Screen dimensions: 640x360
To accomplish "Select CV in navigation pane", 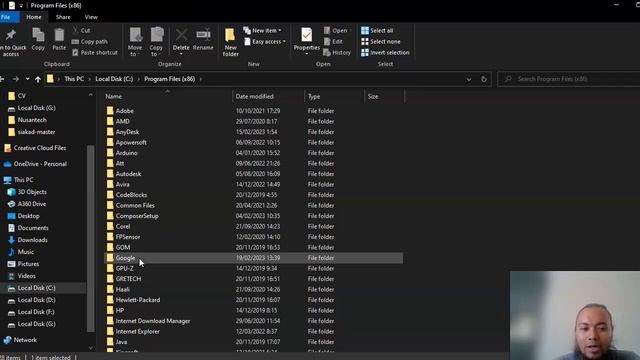I will 22,96.
